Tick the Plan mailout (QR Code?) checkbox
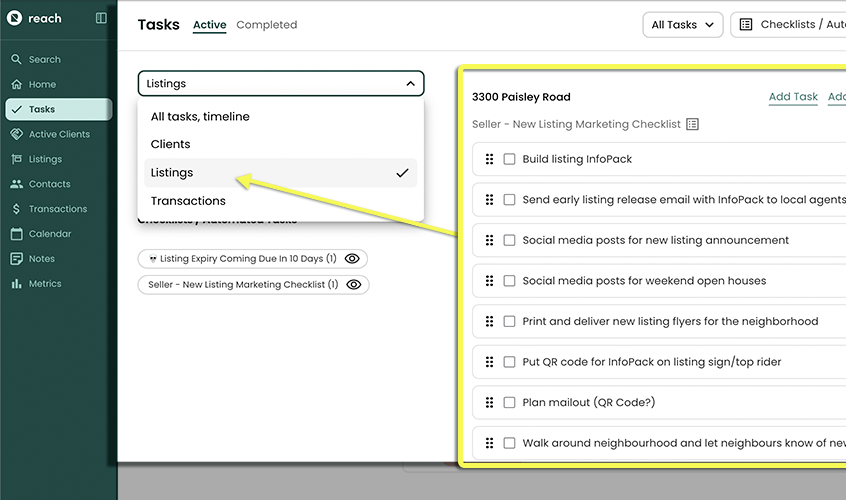Viewport: 846px width, 500px height. tap(509, 403)
